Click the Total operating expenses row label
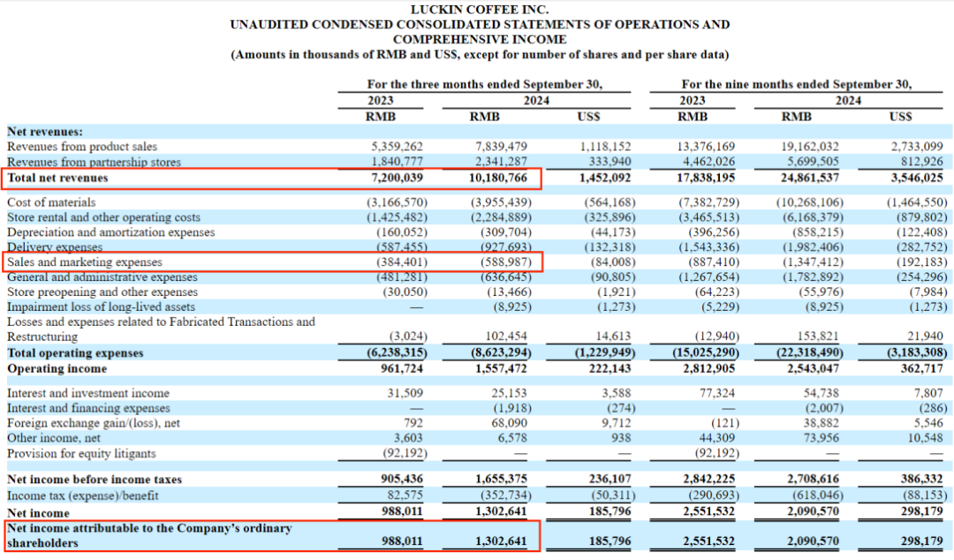Screen dimensions: 954x560 coord(75,353)
